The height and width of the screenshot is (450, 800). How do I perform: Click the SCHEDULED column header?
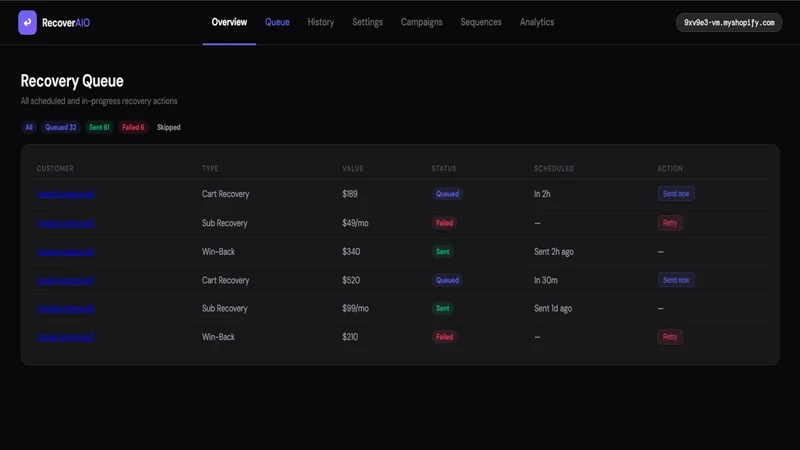point(554,168)
